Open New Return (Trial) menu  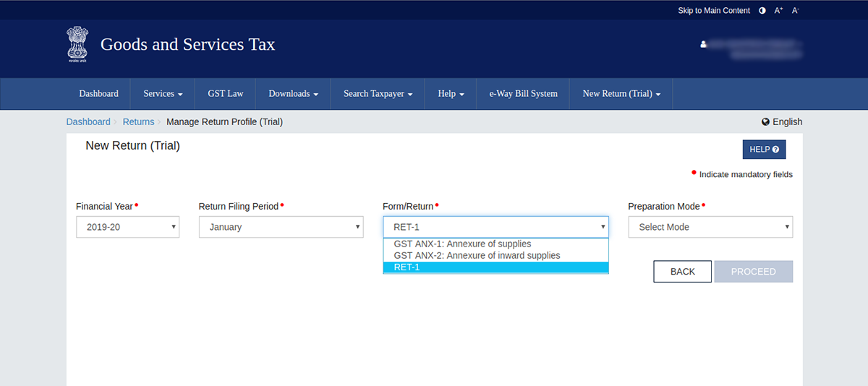coord(621,94)
